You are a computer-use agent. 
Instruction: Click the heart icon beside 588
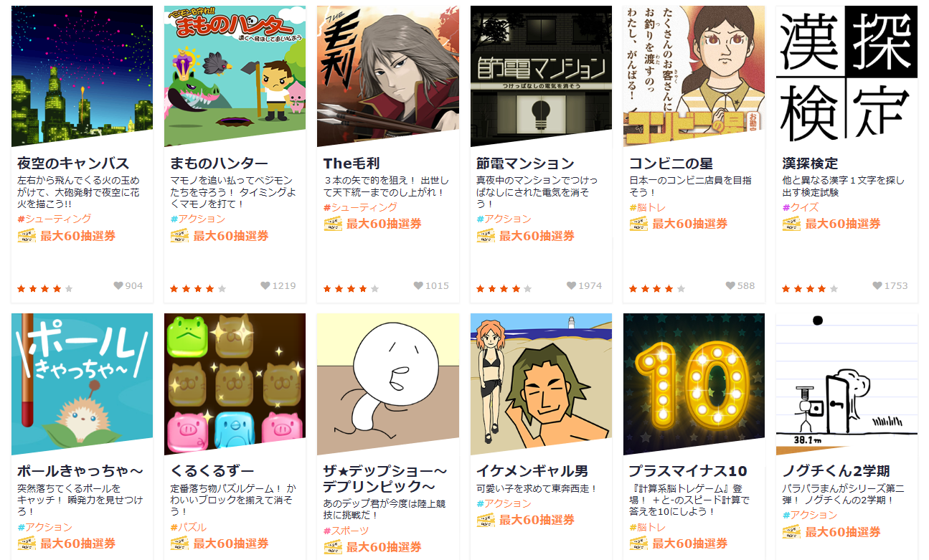point(730,285)
